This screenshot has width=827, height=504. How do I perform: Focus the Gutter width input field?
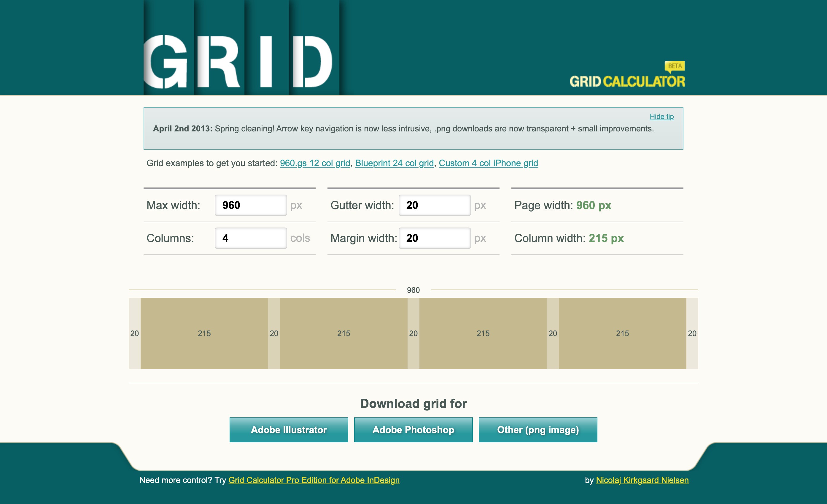(x=434, y=205)
